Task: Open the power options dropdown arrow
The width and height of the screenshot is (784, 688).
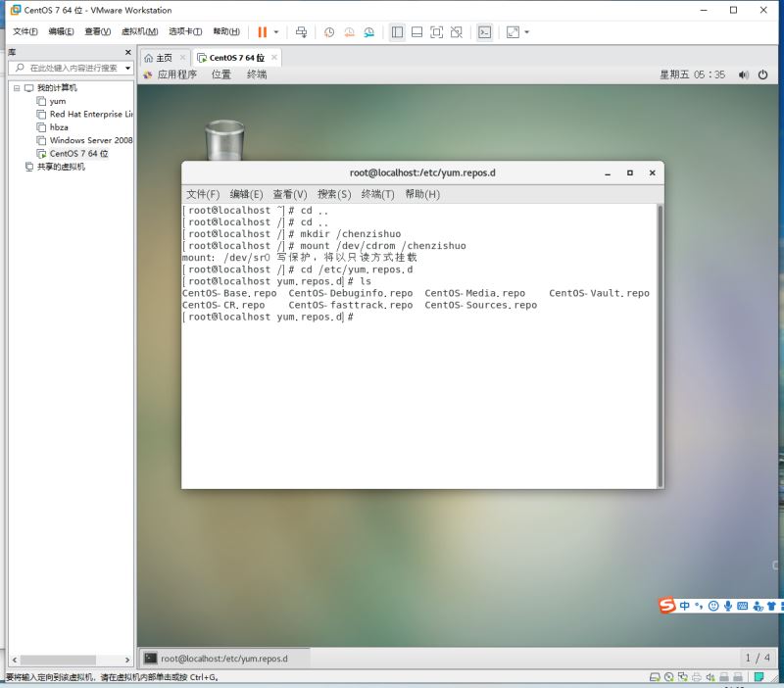Action: 276,32
